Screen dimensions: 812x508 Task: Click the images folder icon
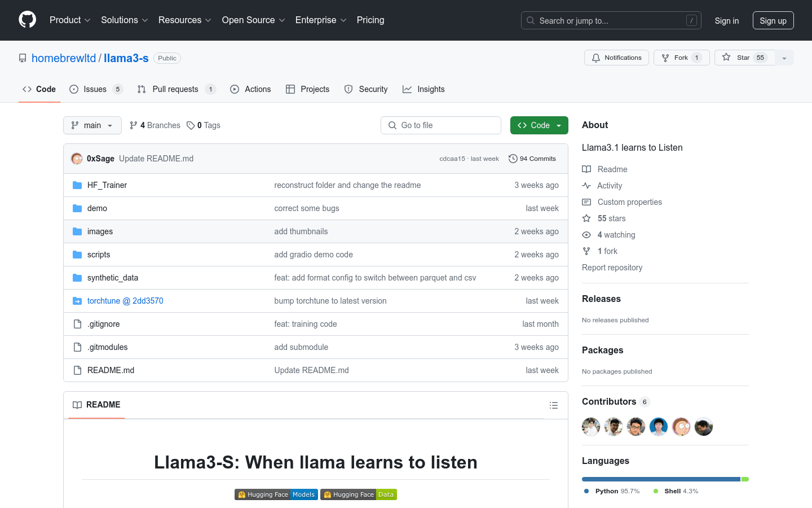pos(77,231)
